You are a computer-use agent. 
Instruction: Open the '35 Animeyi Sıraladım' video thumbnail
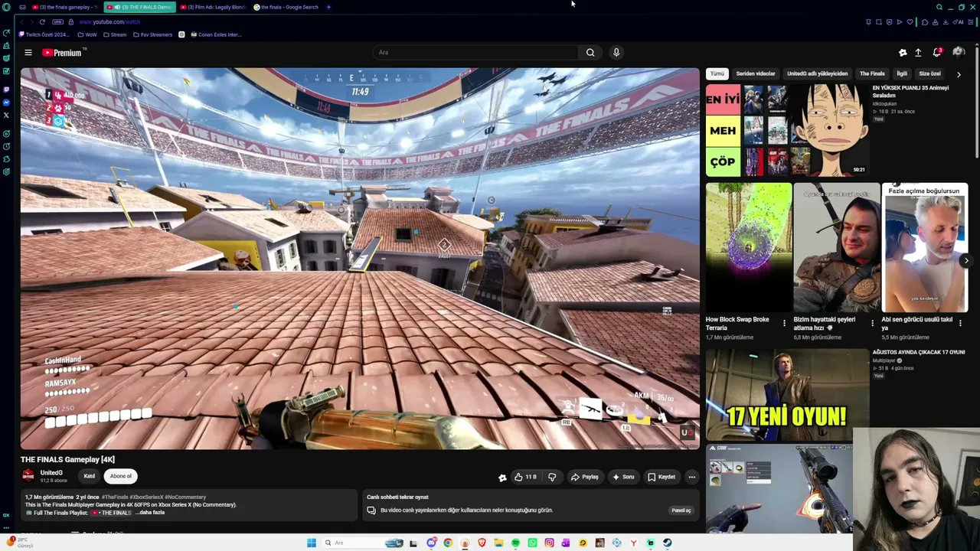click(x=787, y=130)
